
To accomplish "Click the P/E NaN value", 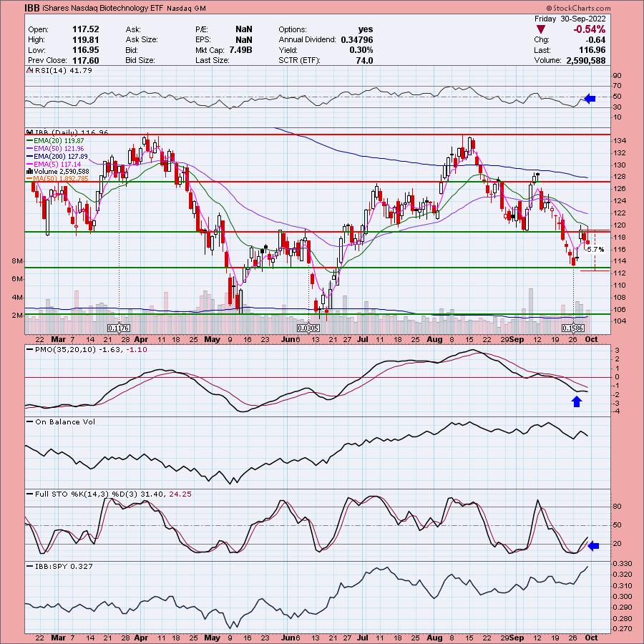I will point(243,29).
